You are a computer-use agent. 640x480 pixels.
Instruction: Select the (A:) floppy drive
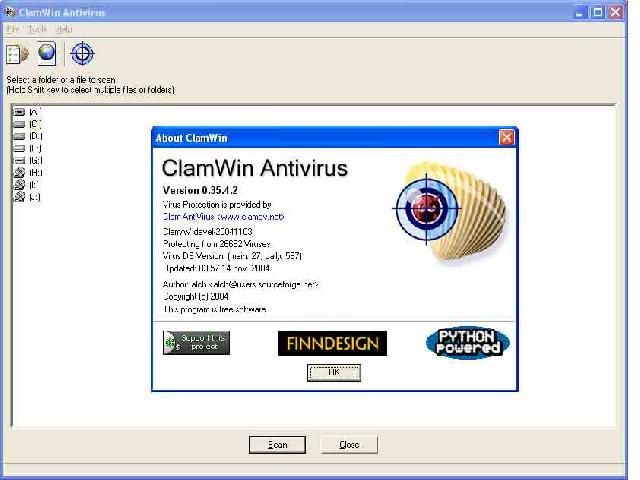(x=27, y=112)
